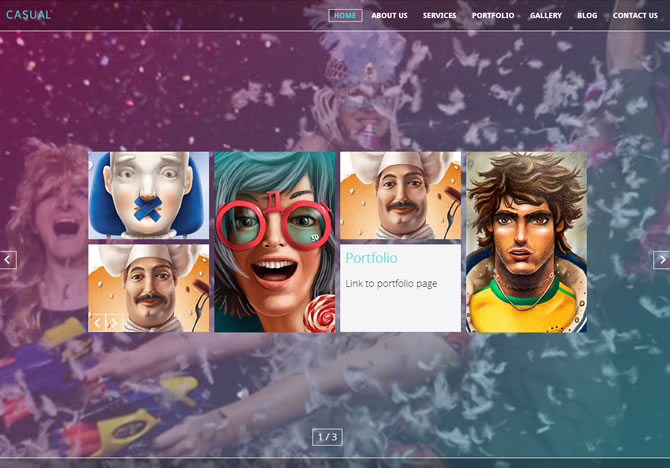Open the CONTACT US page
Screen dimensions: 670x468
(635, 15)
